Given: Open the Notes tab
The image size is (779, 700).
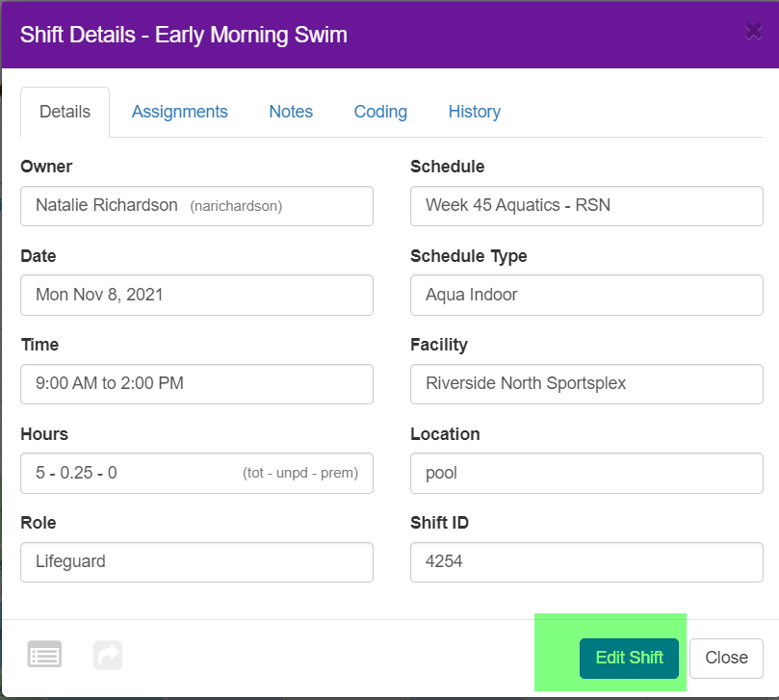Looking at the screenshot, I should click(291, 112).
